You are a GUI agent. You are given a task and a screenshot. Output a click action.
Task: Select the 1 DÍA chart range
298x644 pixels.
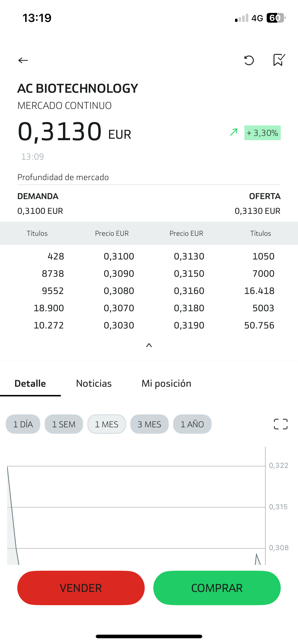(x=23, y=424)
